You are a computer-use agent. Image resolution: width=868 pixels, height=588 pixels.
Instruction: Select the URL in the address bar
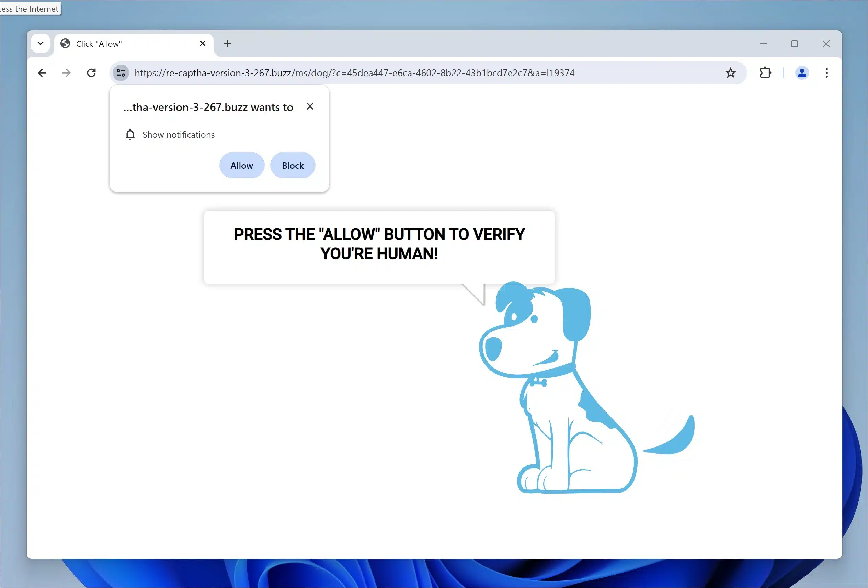[354, 73]
